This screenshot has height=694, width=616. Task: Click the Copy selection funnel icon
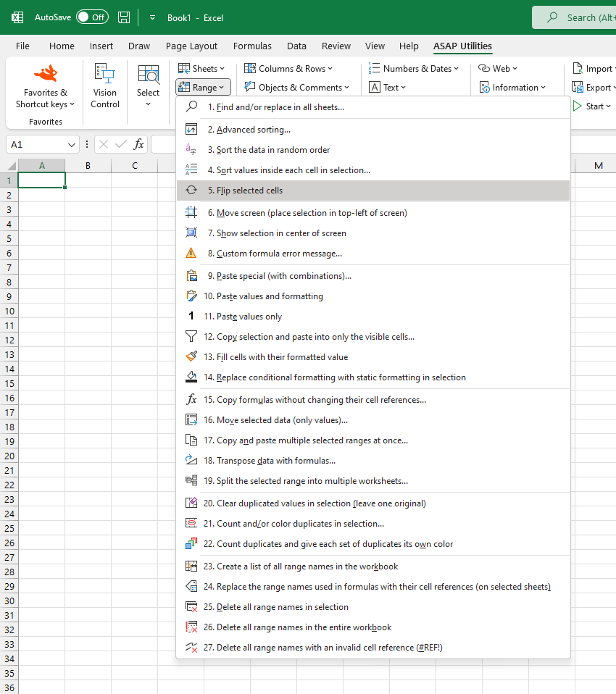tap(191, 336)
